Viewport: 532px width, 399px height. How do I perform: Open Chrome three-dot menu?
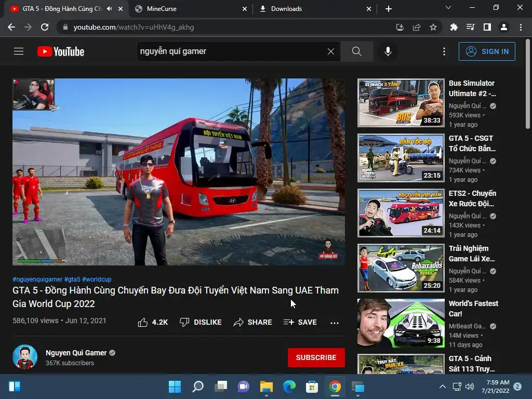click(x=521, y=27)
